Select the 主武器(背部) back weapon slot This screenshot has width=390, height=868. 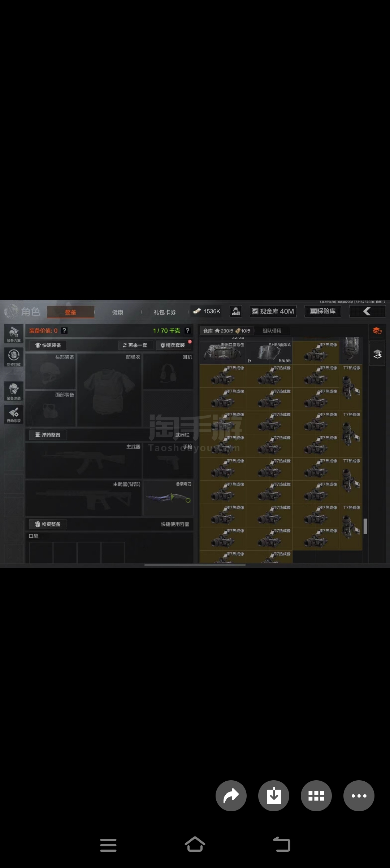click(83, 498)
